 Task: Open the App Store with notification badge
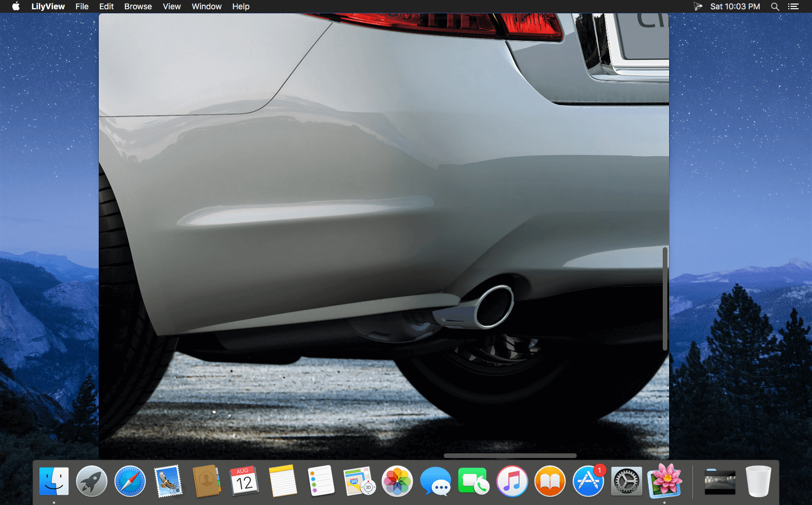click(588, 481)
